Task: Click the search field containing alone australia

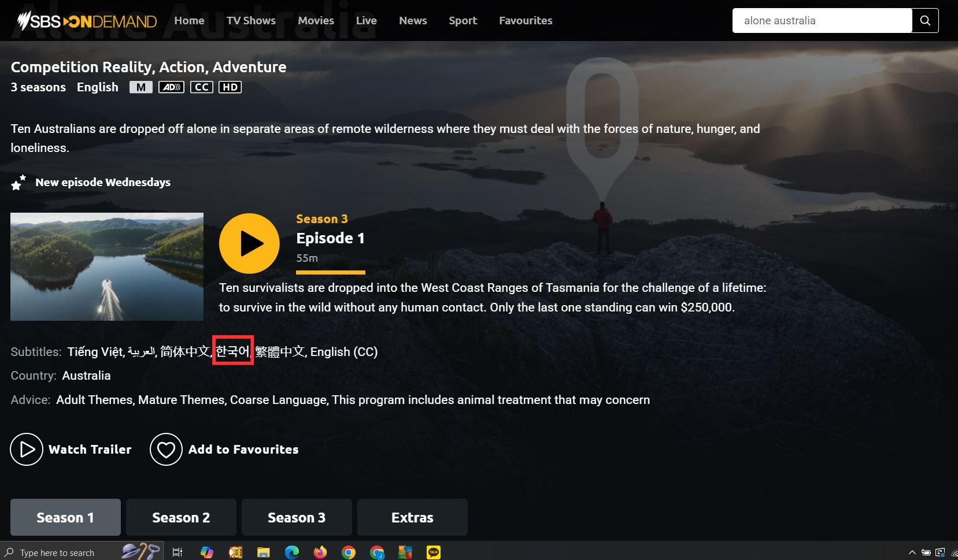Action: click(x=822, y=21)
